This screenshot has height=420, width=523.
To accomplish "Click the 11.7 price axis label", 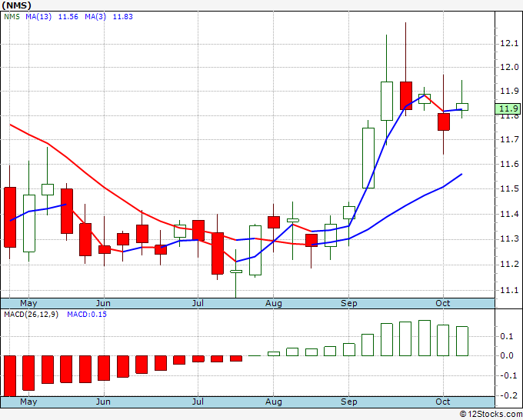I will [x=509, y=139].
